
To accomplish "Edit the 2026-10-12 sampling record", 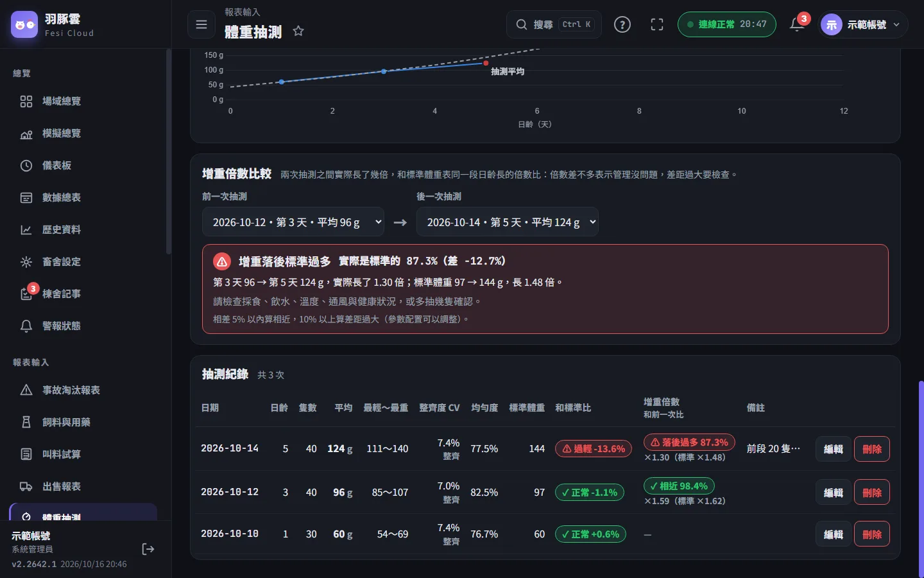I will [x=834, y=493].
